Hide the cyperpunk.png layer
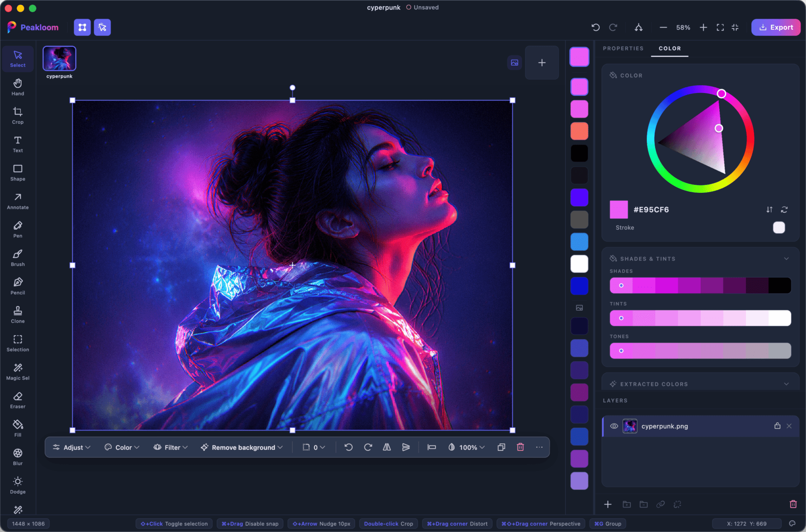This screenshot has height=532, width=806. 614,426
